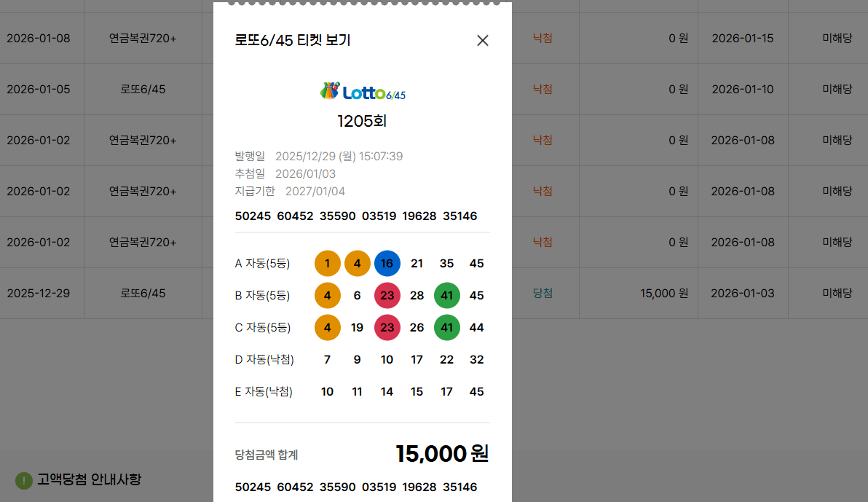Open the 고액당첨 안내사항 notice
The height and width of the screenshot is (502, 868).
point(89,479)
